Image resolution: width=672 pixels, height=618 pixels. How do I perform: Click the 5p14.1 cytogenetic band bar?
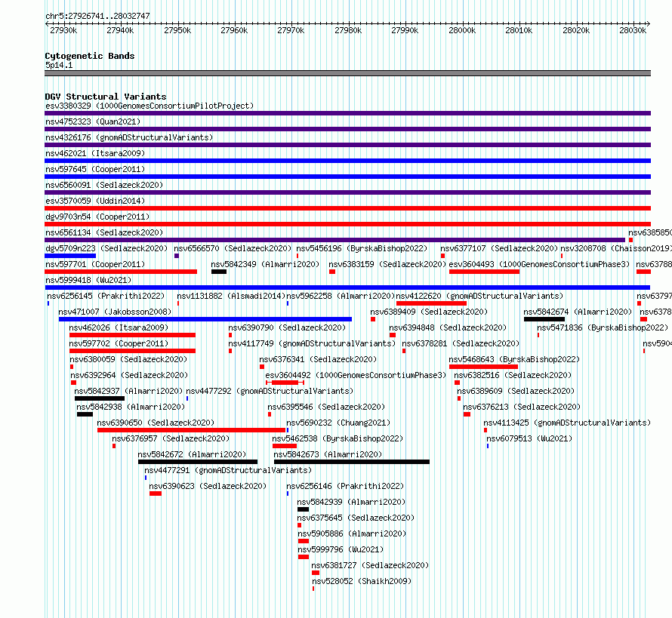347,73
